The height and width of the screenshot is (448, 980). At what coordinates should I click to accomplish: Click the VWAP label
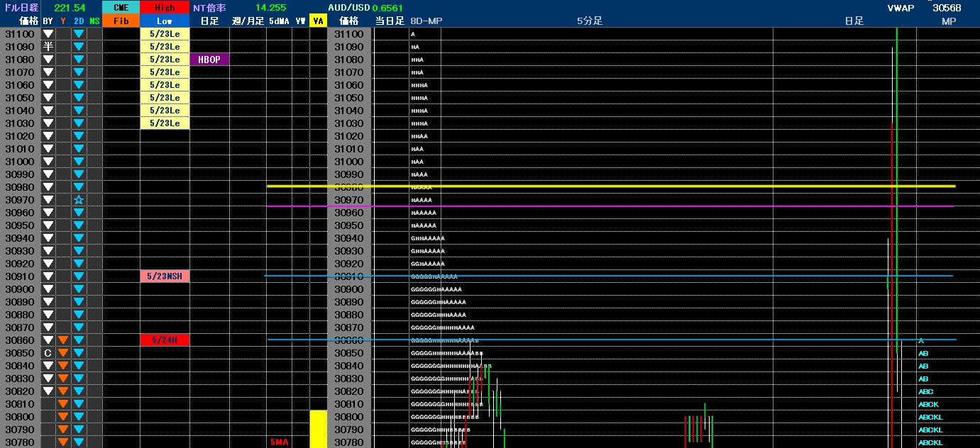coord(901,8)
